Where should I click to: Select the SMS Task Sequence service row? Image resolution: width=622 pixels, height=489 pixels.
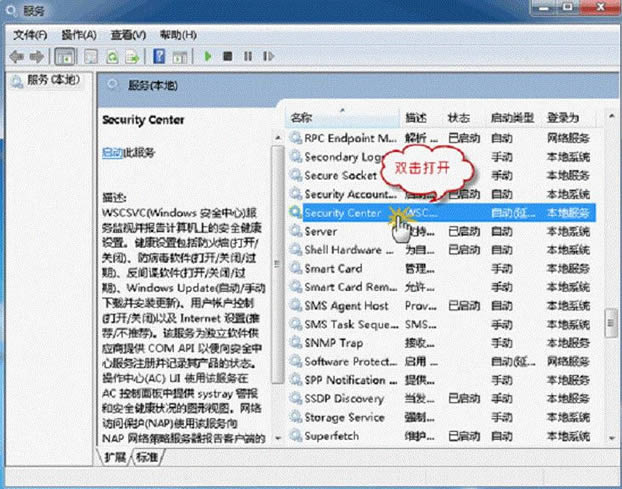tap(441, 324)
